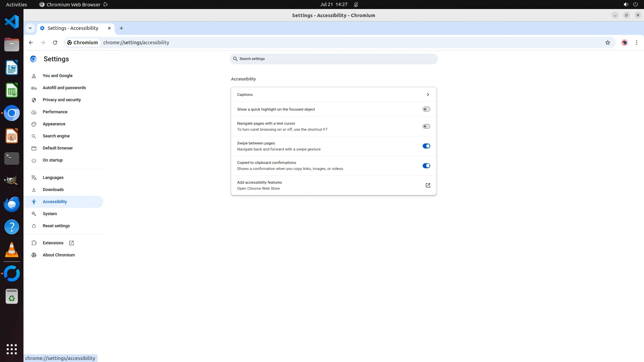Turn off clipboard confirmations toggle

tap(426, 166)
